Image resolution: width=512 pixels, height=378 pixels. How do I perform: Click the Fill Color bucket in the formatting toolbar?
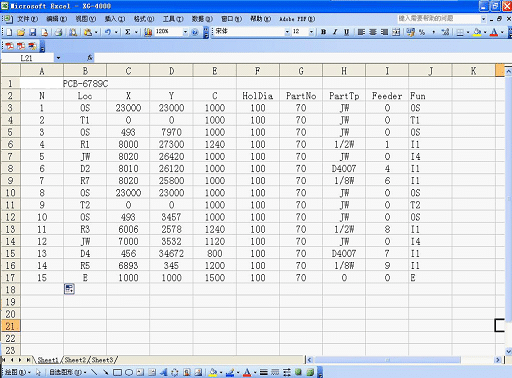477,32
